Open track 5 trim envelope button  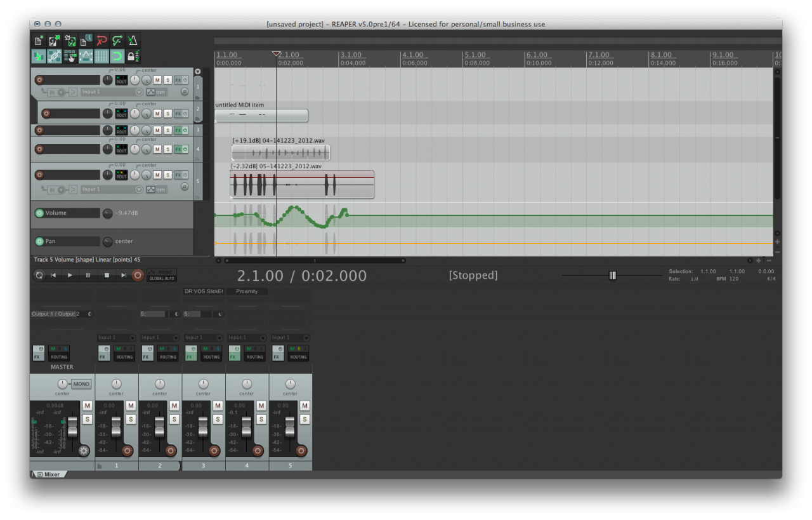pos(157,189)
